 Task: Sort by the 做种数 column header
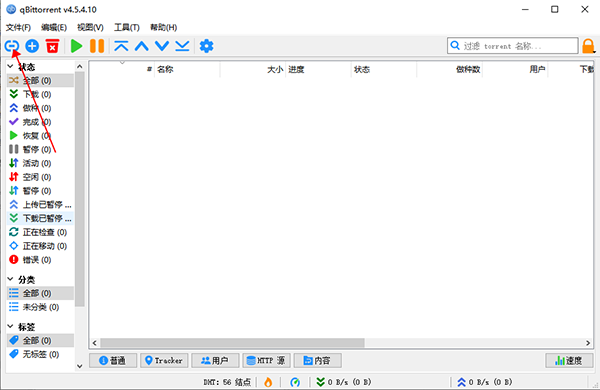(x=449, y=69)
